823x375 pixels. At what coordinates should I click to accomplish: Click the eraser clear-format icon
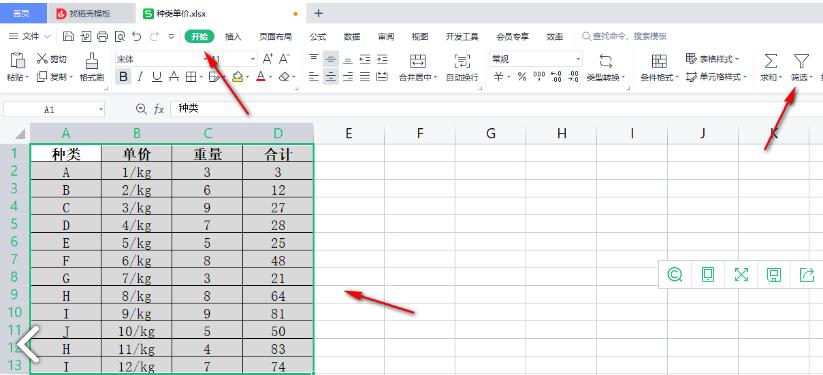(284, 77)
